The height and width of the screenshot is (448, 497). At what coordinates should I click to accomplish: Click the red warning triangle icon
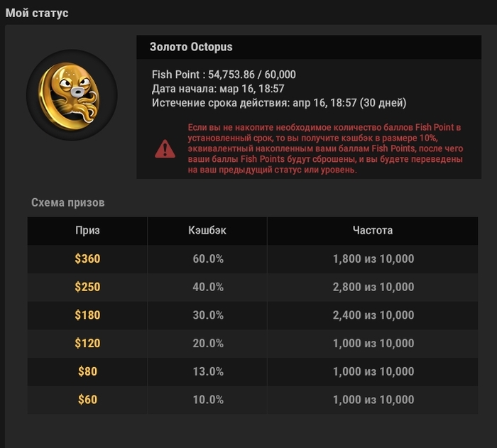(x=165, y=148)
